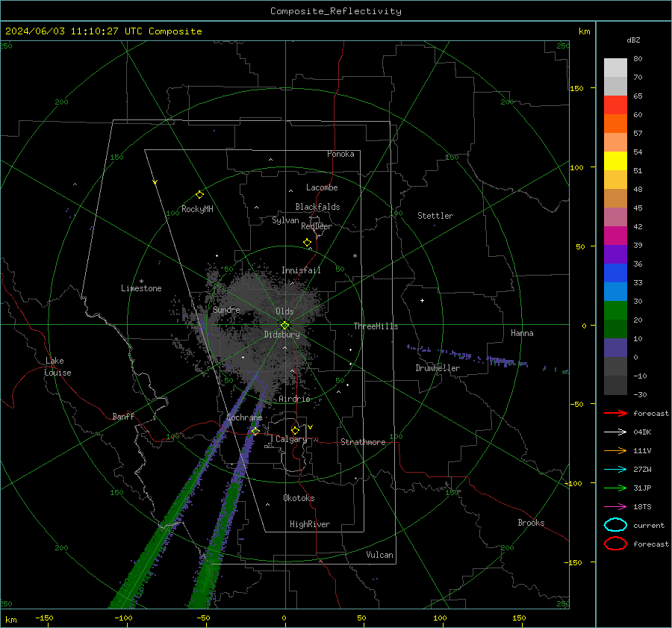672x628 pixels.
Task: Click the Sylvan label
Action: [x=285, y=220]
